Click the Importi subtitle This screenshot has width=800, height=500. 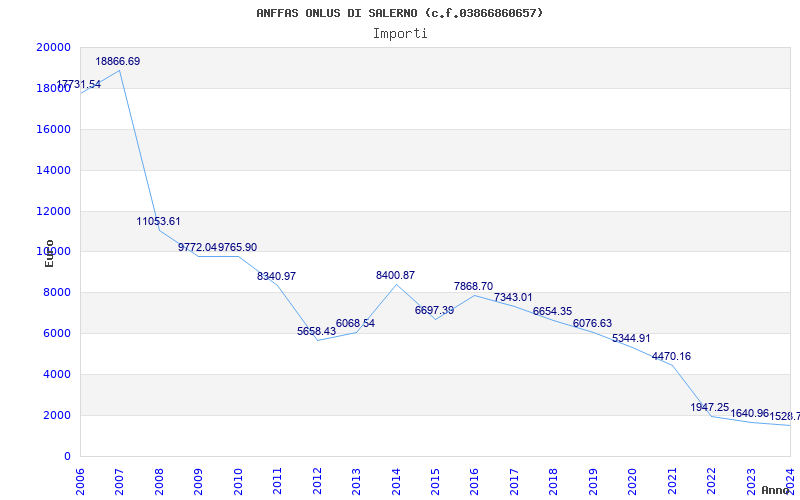pos(400,34)
